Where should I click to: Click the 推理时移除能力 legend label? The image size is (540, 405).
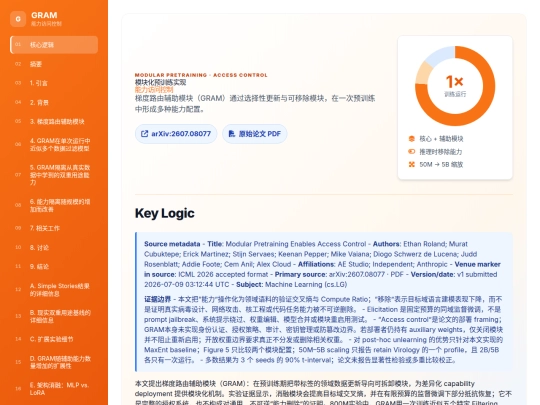point(440,152)
